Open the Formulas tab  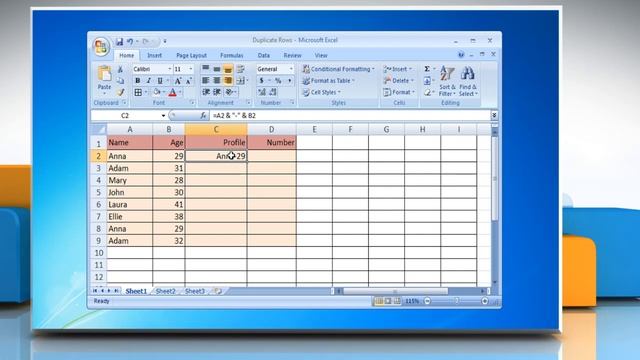coord(231,56)
